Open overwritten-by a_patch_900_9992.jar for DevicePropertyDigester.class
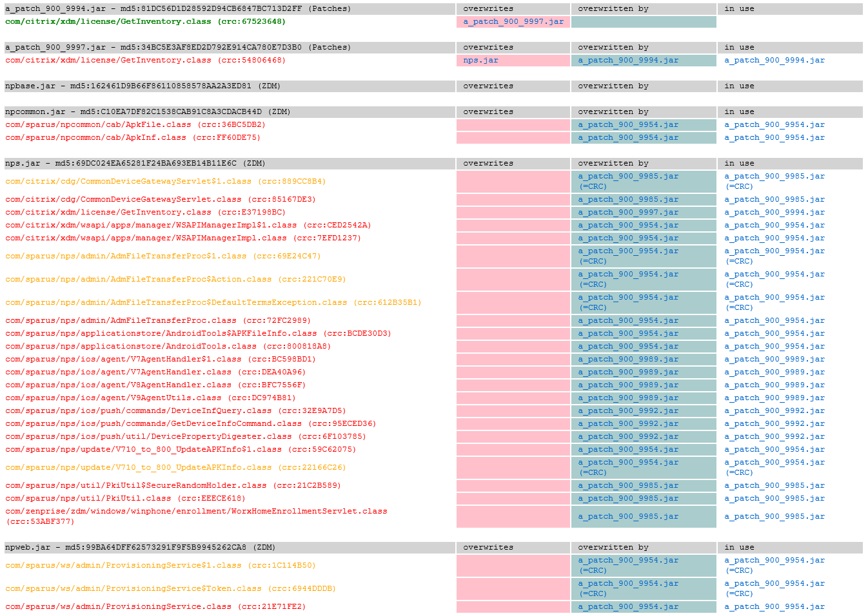 (628, 436)
